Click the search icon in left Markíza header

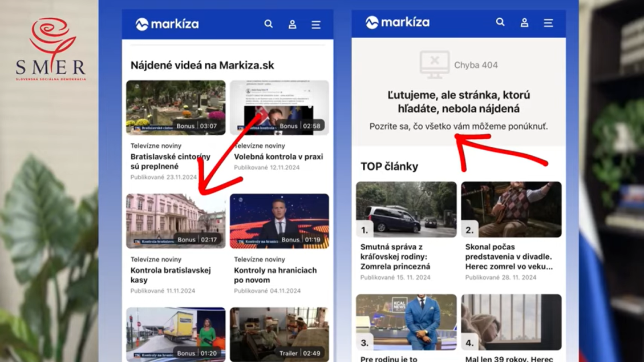tap(268, 24)
